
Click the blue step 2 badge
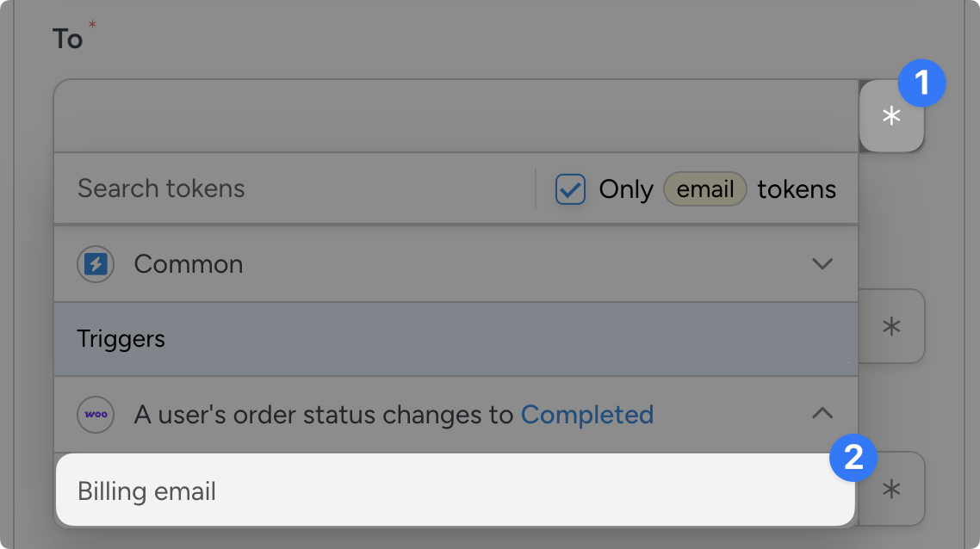click(x=853, y=457)
